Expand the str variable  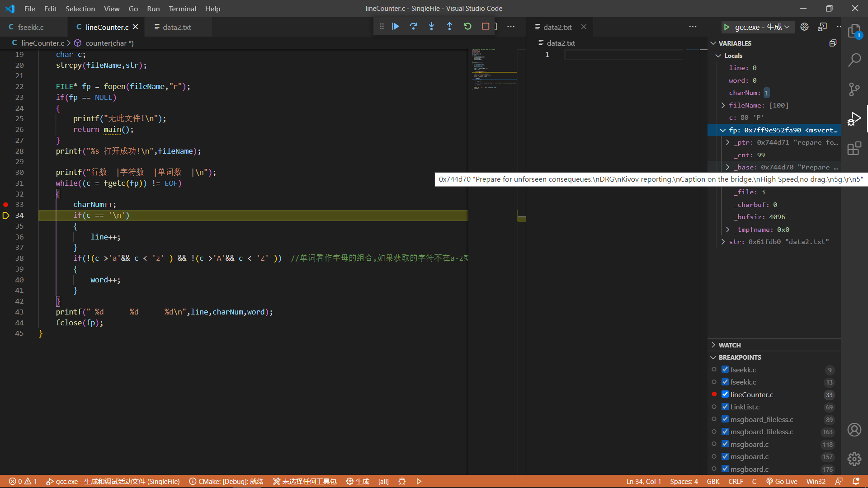pyautogui.click(x=723, y=242)
